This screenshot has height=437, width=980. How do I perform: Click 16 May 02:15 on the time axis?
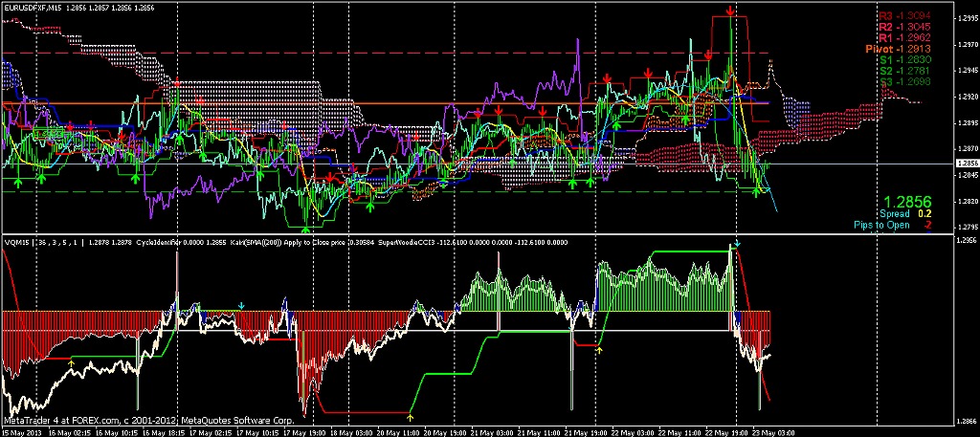click(x=68, y=432)
